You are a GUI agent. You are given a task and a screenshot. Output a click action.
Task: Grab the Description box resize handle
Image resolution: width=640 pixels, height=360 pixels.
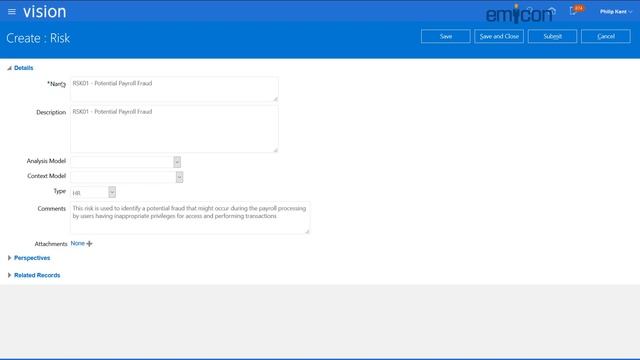tap(276, 150)
